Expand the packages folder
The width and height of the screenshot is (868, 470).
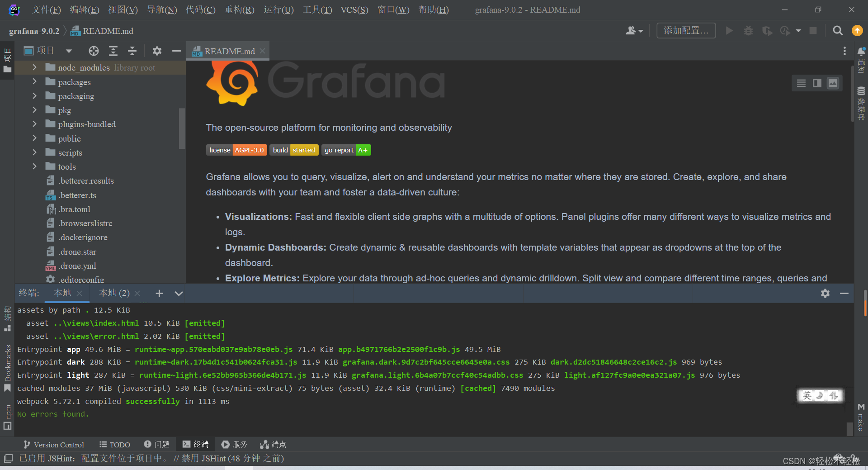pos(34,82)
